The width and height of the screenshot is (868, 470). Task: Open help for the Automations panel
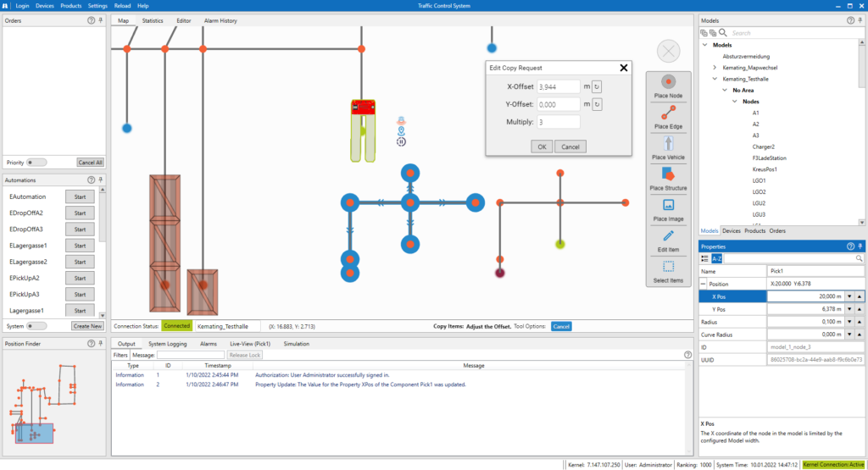92,180
